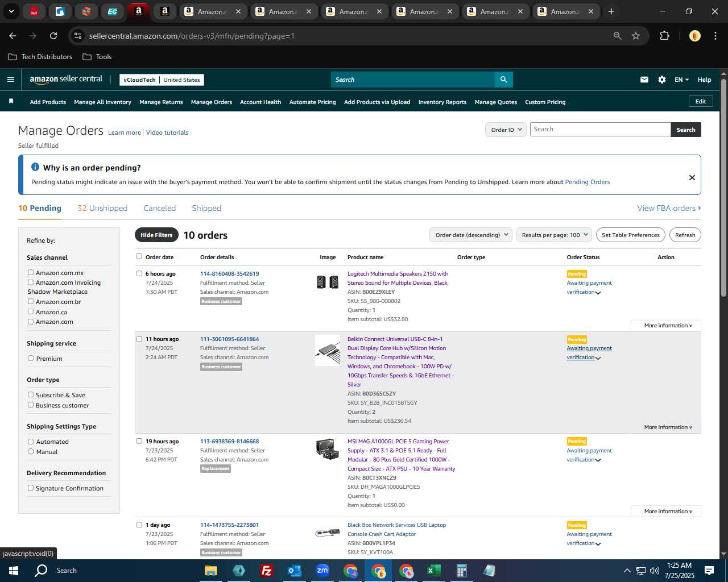Select the Premium shipping service radio

31,359
